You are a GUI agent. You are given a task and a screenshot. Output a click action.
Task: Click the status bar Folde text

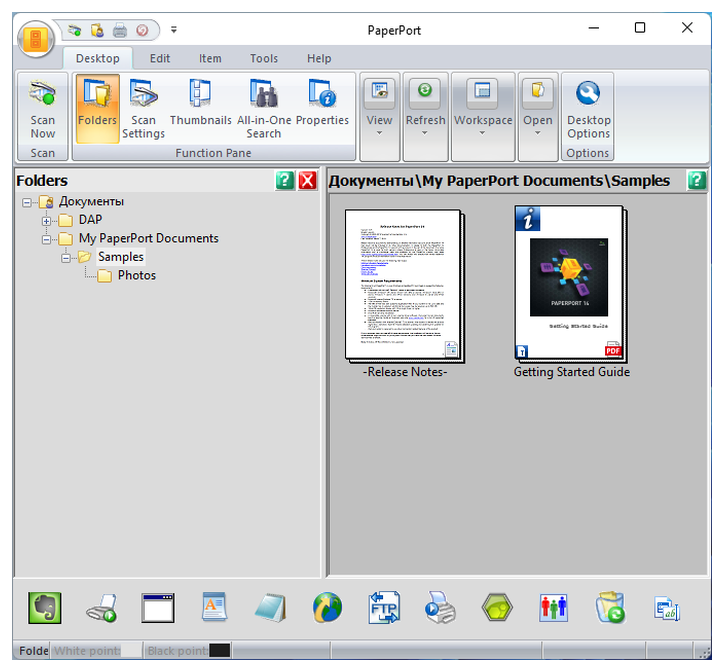[x=34, y=651]
